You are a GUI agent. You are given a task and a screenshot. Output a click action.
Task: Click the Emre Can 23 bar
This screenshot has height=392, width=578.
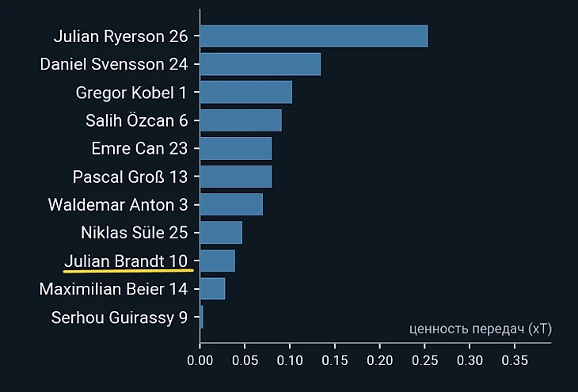click(236, 149)
